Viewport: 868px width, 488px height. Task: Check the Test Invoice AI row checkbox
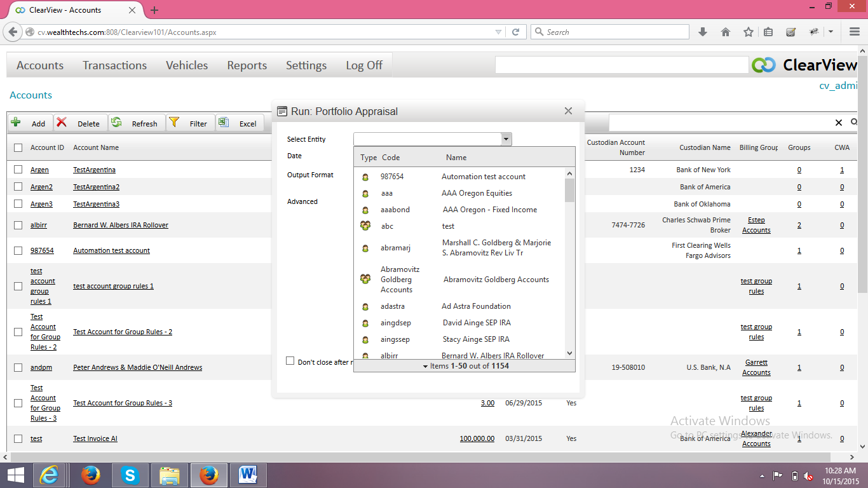point(18,438)
